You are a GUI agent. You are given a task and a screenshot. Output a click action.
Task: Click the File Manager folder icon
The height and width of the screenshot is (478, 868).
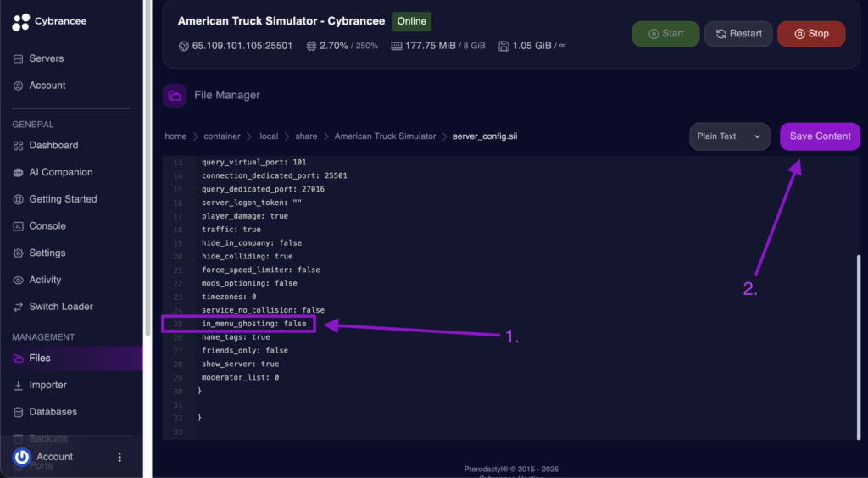[x=175, y=96]
